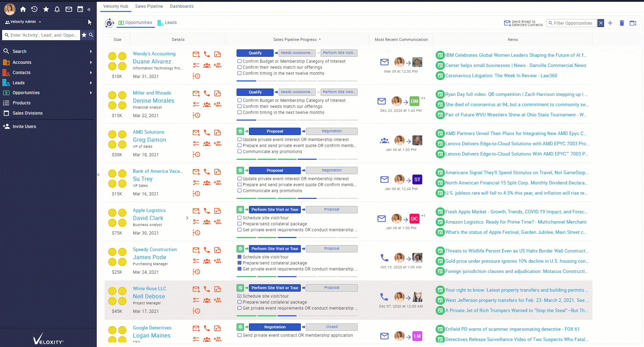Click news icon beside IBM Celebrates headline

[x=440, y=55]
